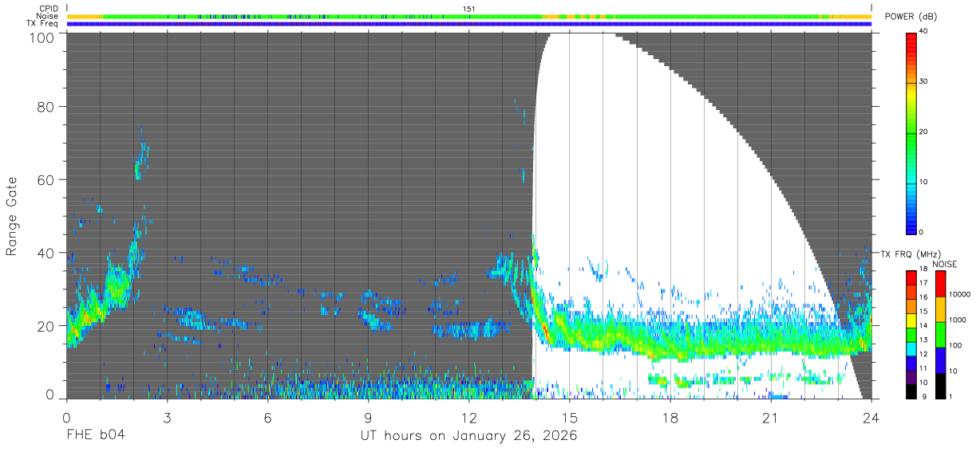This screenshot has height=452, width=980.
Task: Click the 10000 label on noise scale
Action: 958,294
